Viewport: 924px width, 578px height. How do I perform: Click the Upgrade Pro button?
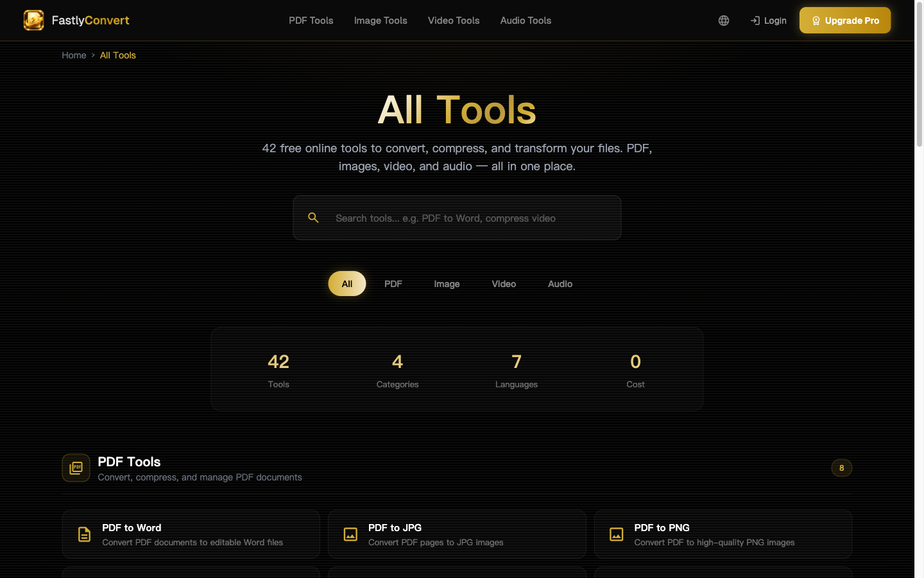[x=845, y=21]
